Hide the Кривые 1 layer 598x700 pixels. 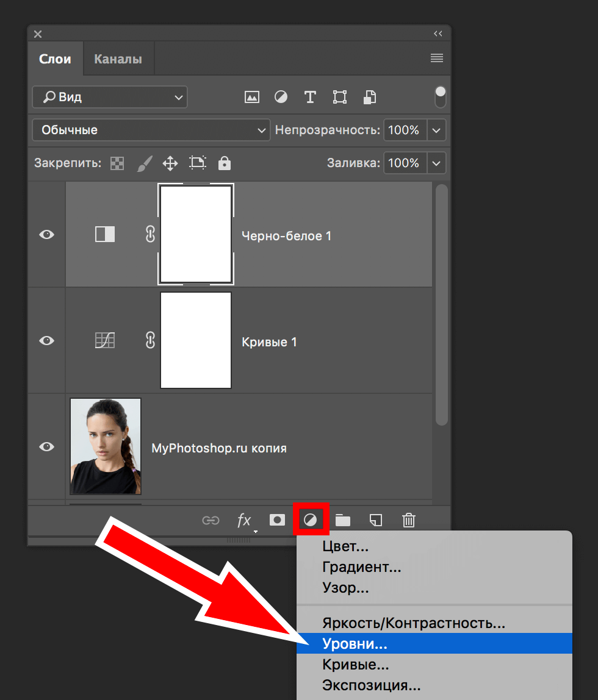tap(47, 340)
